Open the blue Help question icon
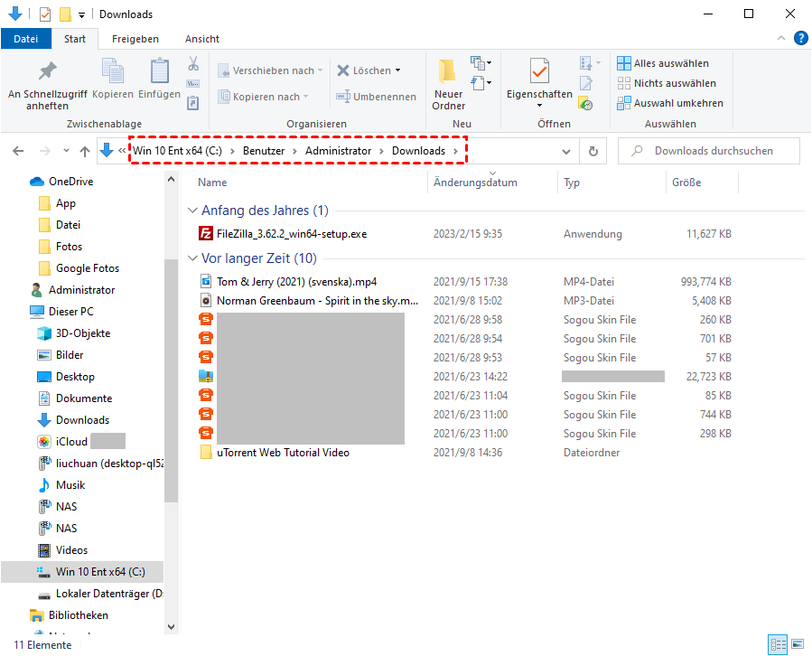The height and width of the screenshot is (656, 812). point(800,38)
